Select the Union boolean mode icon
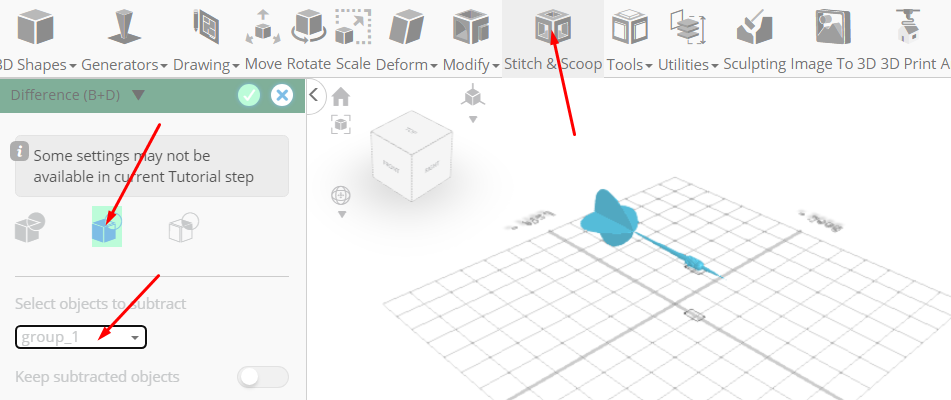The width and height of the screenshot is (951, 400). 30,228
